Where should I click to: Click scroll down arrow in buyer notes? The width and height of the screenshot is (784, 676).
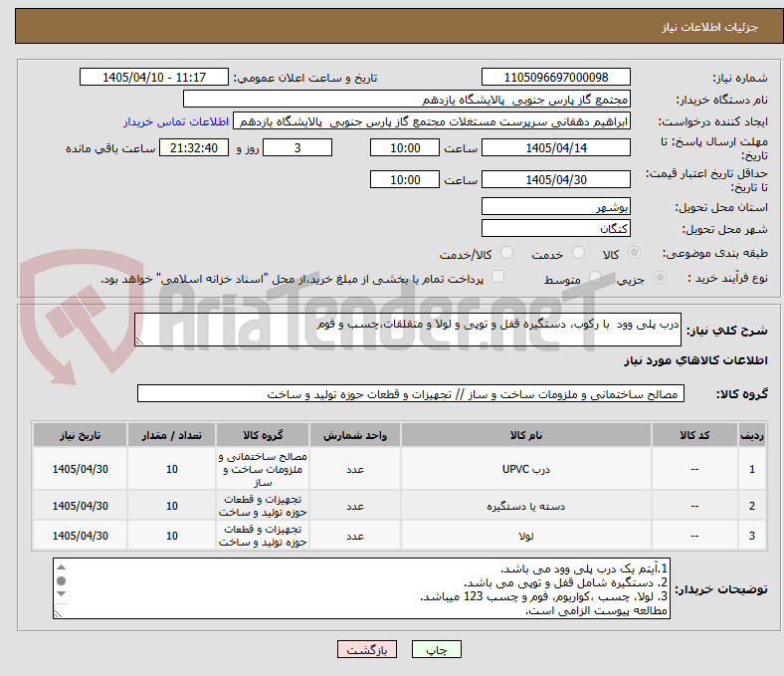[61, 593]
